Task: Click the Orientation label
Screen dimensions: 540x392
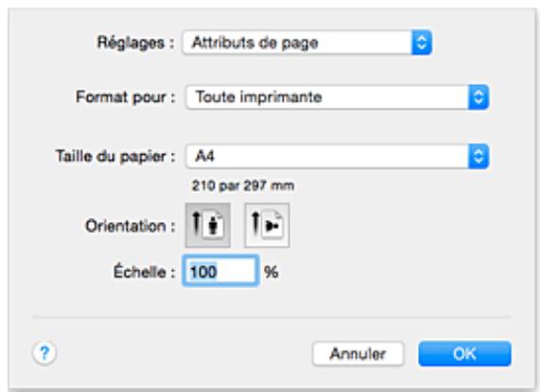Action: pyautogui.click(x=131, y=227)
